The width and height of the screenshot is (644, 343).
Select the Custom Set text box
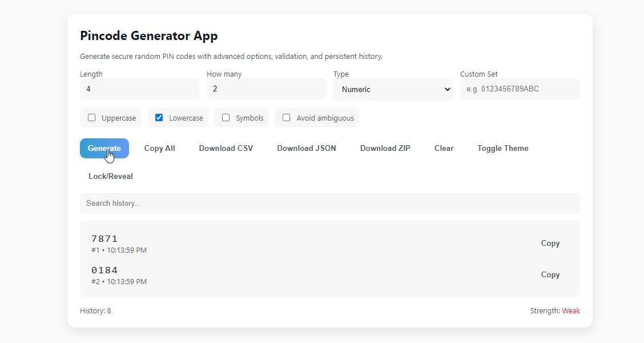point(520,89)
